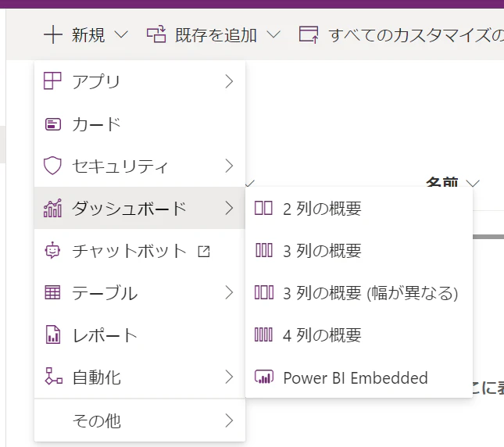Select Power BI Embedded option
The image size is (504, 447).
(359, 377)
